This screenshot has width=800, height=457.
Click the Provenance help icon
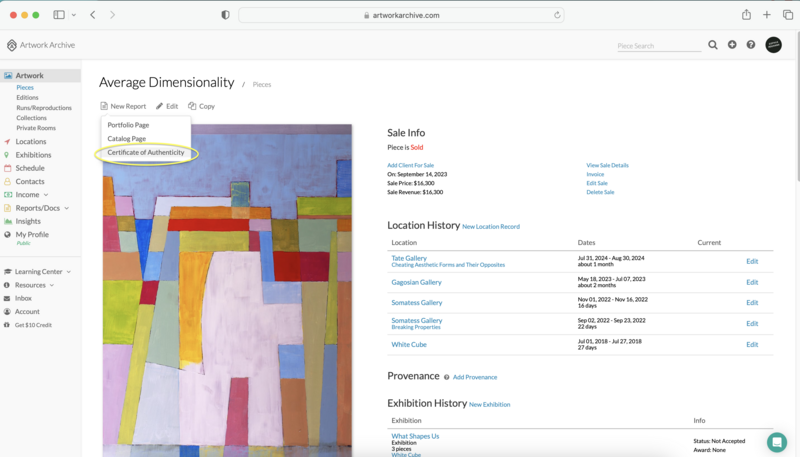point(446,377)
